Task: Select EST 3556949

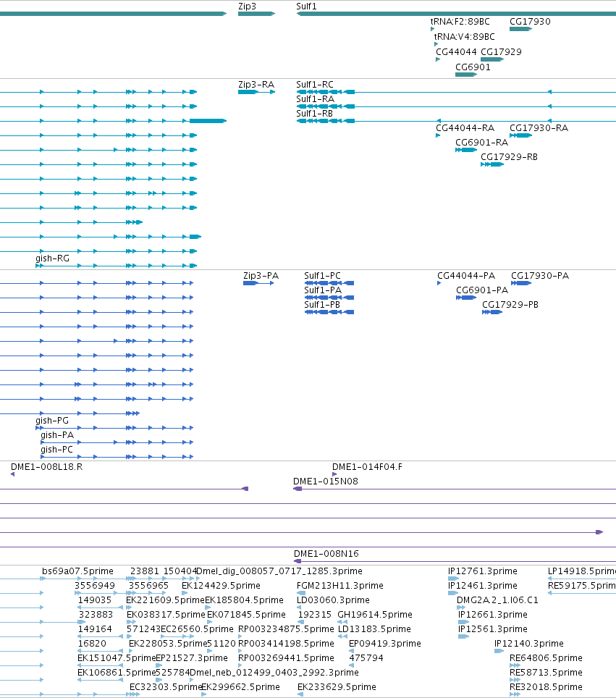Action: pyautogui.click(x=95, y=585)
